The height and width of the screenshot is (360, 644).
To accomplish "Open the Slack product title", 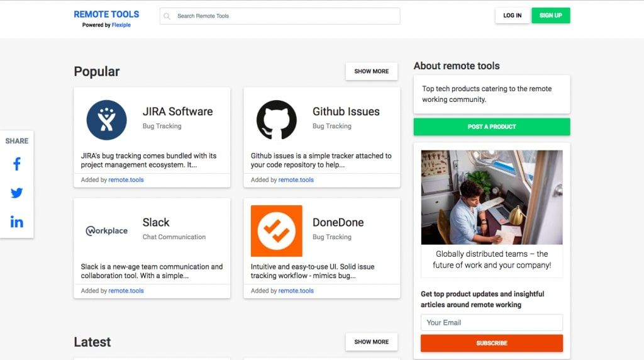I will coord(156,222).
